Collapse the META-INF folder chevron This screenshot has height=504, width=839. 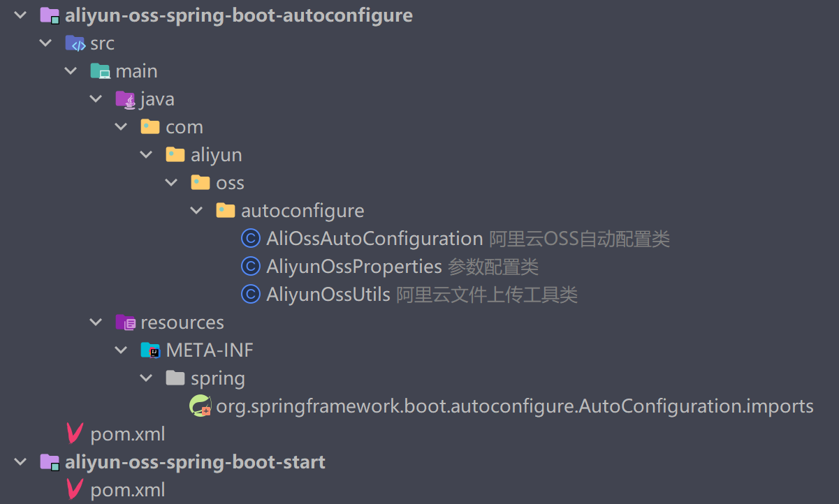[x=121, y=350]
